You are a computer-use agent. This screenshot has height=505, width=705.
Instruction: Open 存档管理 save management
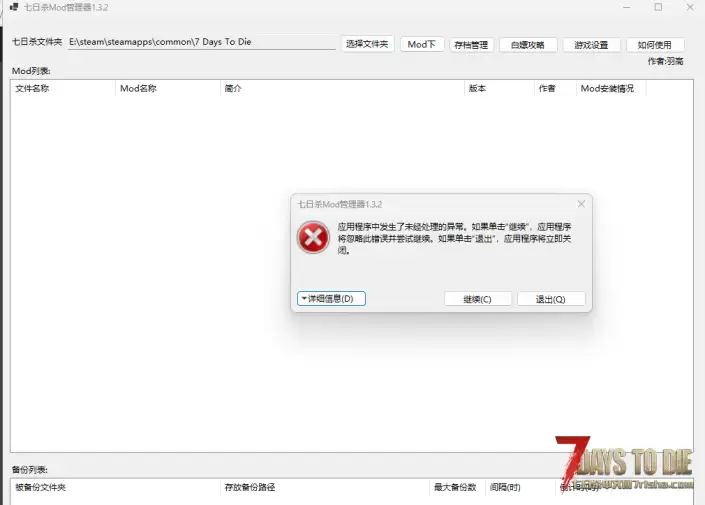(471, 45)
